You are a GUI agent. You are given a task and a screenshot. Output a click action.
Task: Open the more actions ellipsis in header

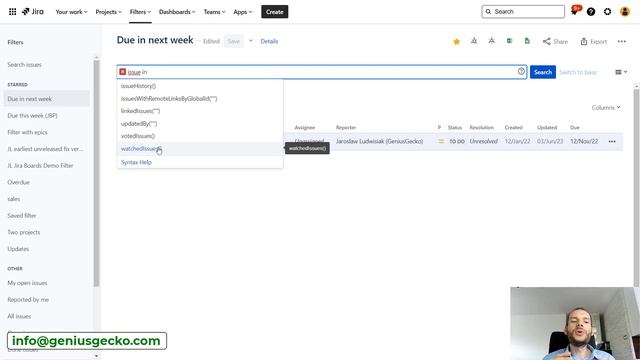tap(622, 41)
